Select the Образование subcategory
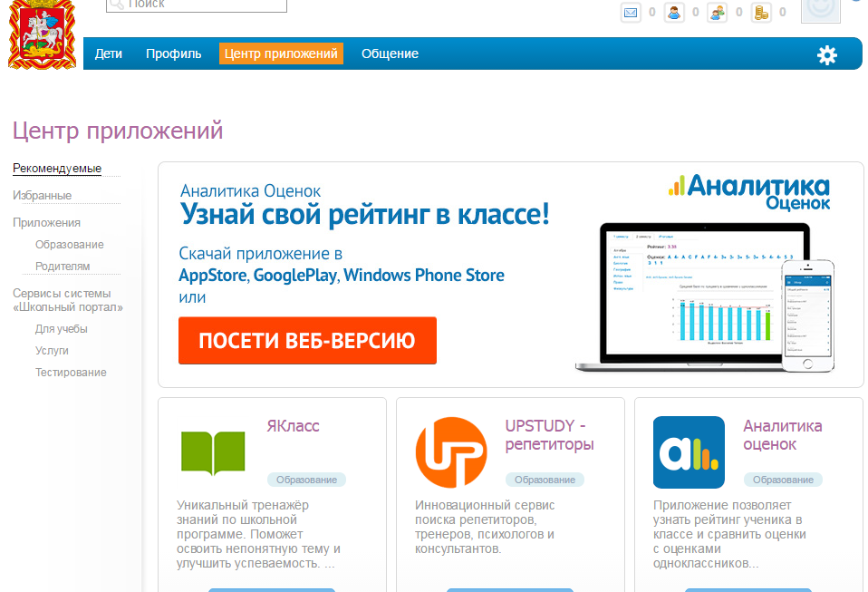This screenshot has width=868, height=592. [x=69, y=244]
